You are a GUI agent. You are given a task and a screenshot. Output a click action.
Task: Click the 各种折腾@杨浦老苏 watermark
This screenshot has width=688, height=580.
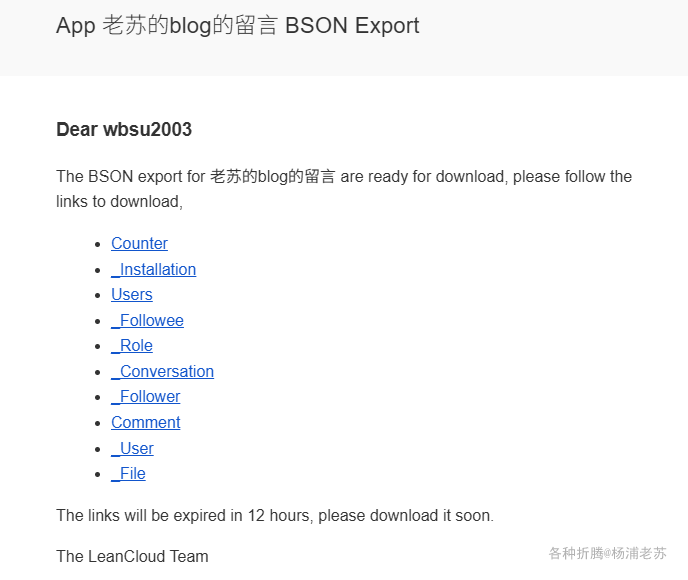[x=607, y=553]
